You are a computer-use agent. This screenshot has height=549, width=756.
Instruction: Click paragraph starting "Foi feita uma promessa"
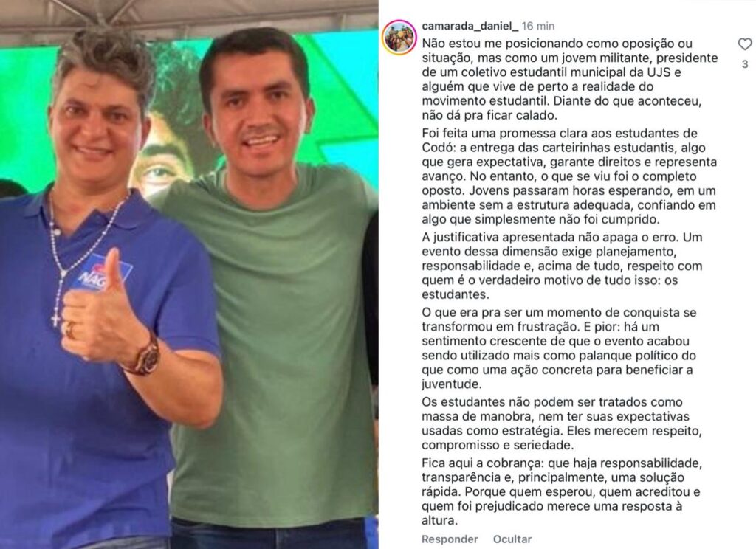pos(569,176)
